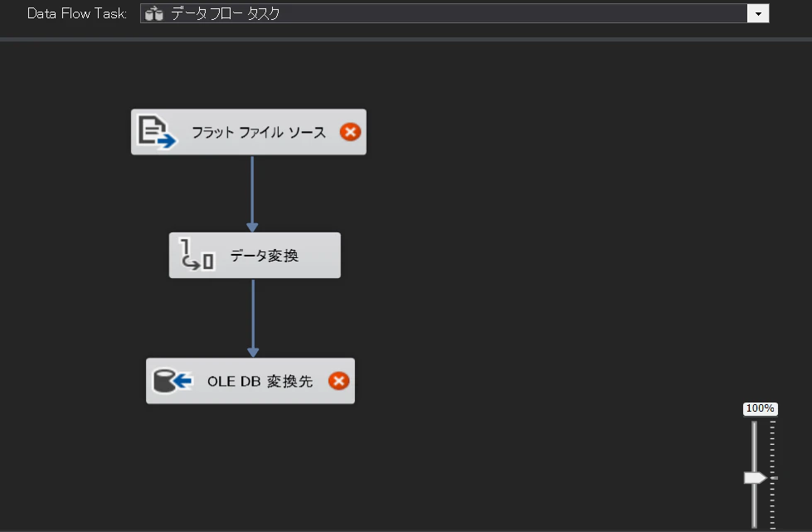Click the flat file source document icon
The height and width of the screenshot is (532, 812).
click(157, 132)
